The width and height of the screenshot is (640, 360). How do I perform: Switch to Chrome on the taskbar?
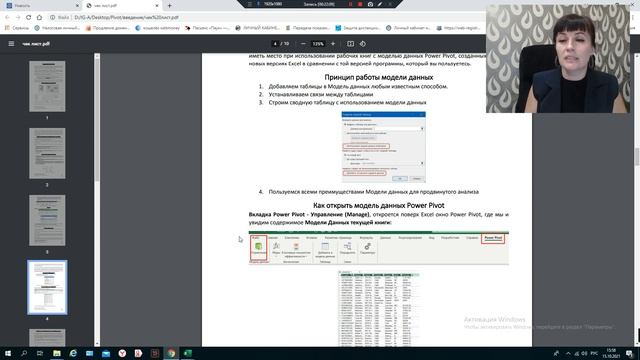click(x=171, y=353)
